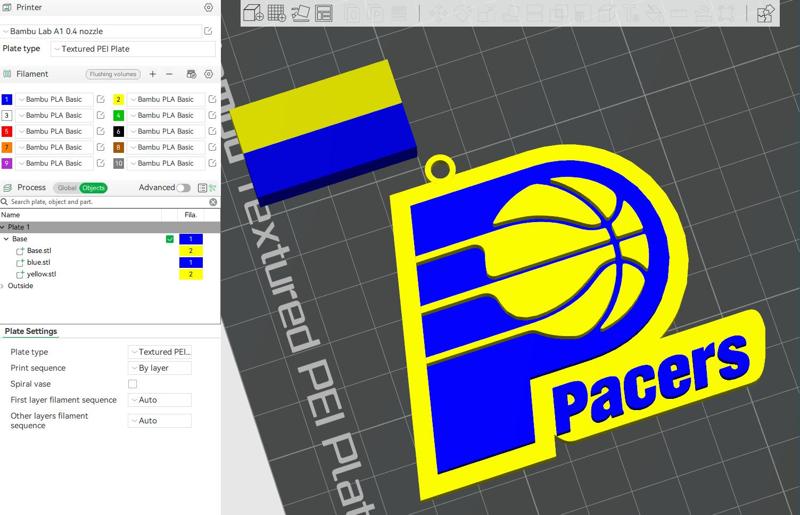This screenshot has height=515, width=800.
Task: Click the purple filament 9 color swatch
Action: coord(7,163)
